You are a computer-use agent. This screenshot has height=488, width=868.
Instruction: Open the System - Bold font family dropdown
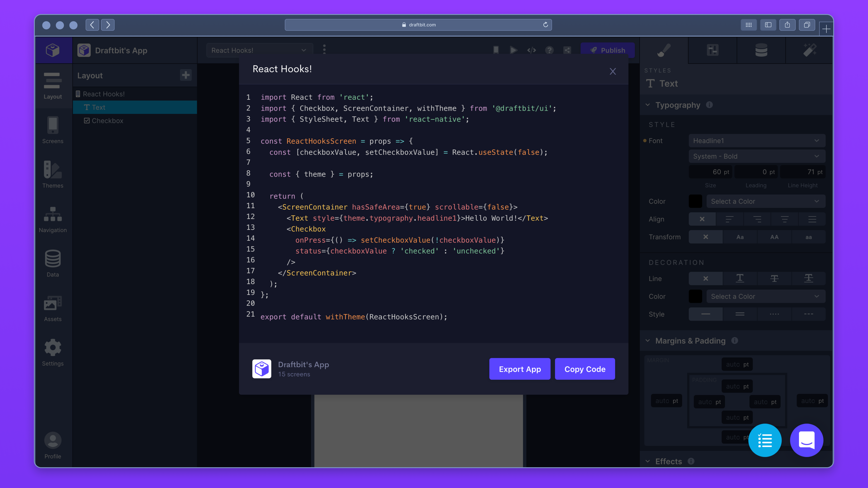pyautogui.click(x=757, y=156)
